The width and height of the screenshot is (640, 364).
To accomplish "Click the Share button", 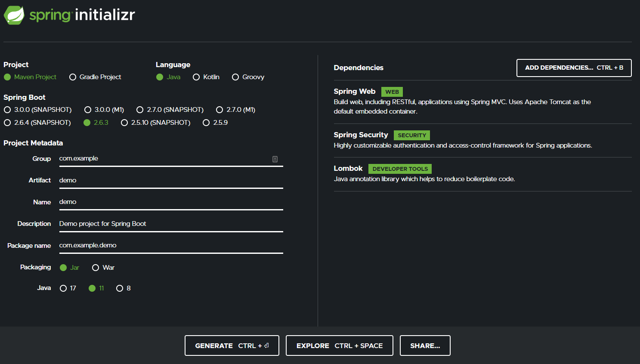I will (425, 345).
